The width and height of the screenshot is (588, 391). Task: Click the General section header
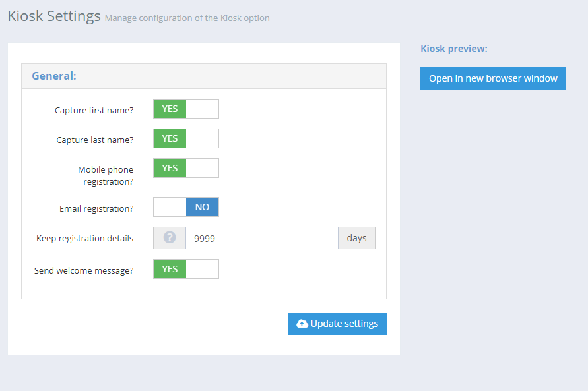click(x=54, y=76)
